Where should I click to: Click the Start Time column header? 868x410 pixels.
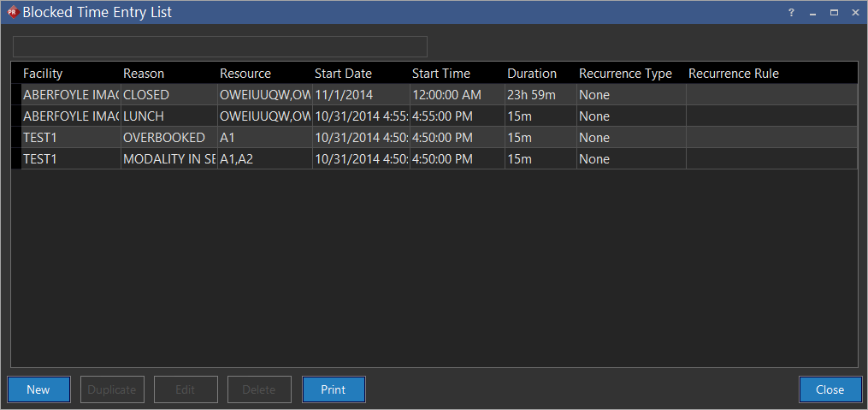pos(440,74)
